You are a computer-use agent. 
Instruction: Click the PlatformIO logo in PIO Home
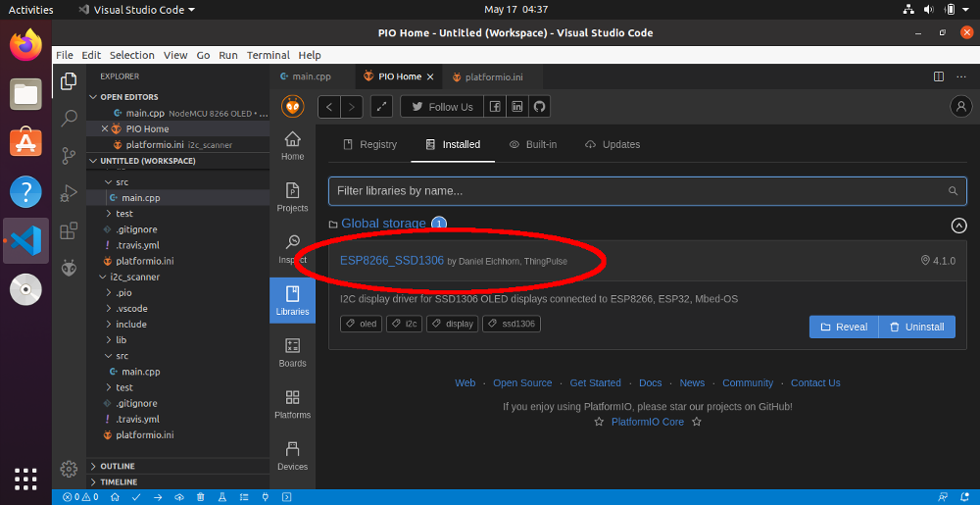(292, 106)
